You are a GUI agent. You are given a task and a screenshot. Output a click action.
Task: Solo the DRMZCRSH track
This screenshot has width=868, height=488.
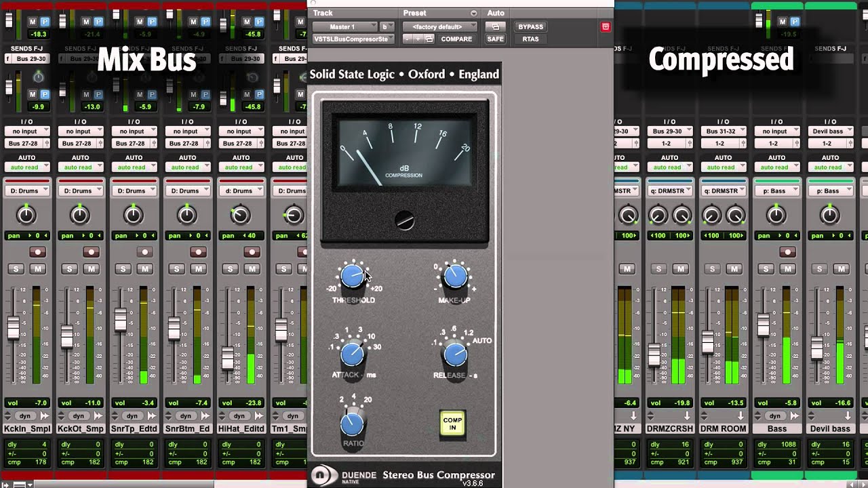(658, 269)
